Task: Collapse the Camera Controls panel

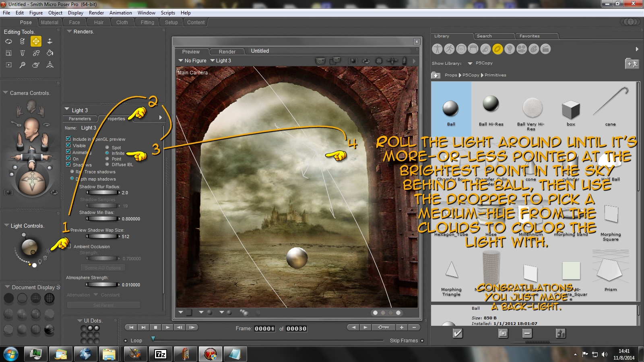Action: [x=6, y=93]
